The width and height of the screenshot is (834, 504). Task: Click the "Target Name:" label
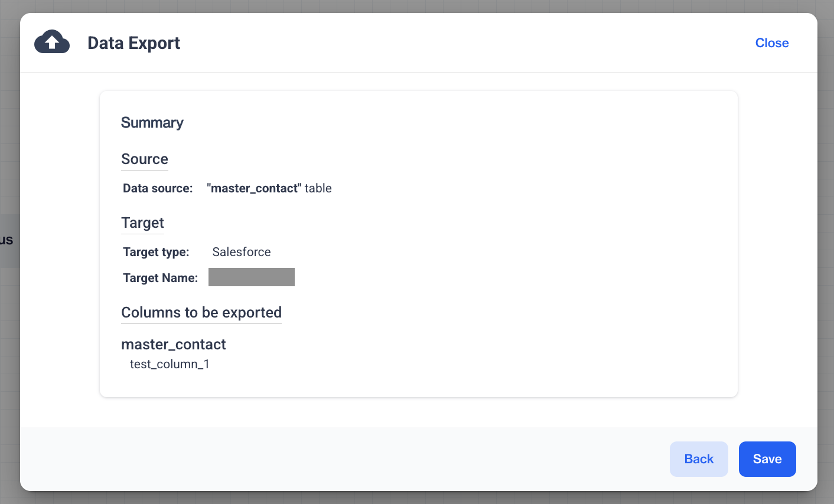(x=160, y=278)
